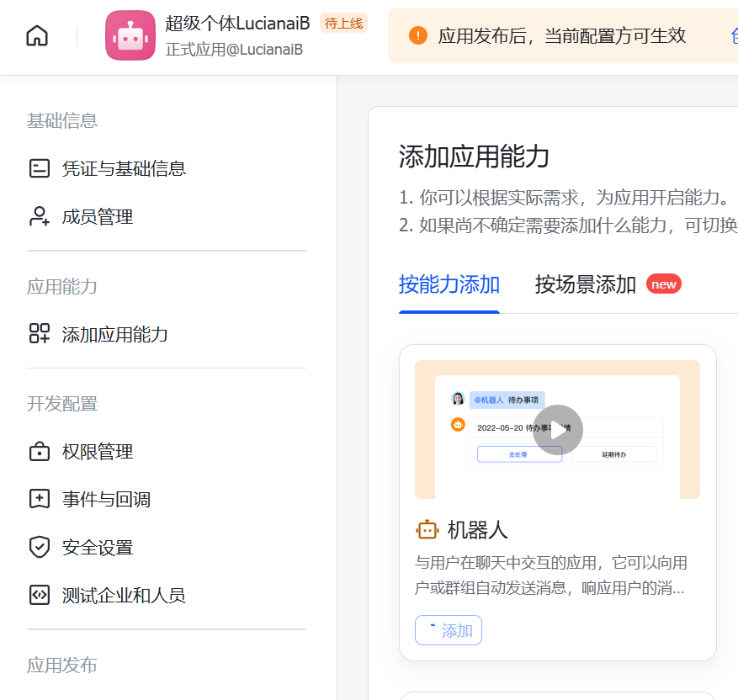This screenshot has width=738, height=700.
Task: Click the 测试企业和人员 code icon
Action: [x=40, y=596]
